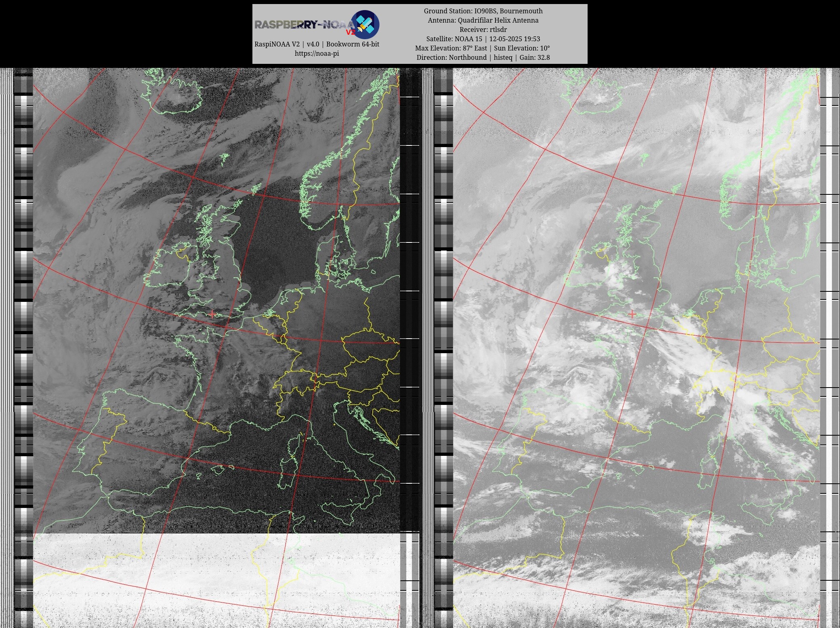Click red ground-station cross on left image
This screenshot has height=628, width=840.
(212, 314)
